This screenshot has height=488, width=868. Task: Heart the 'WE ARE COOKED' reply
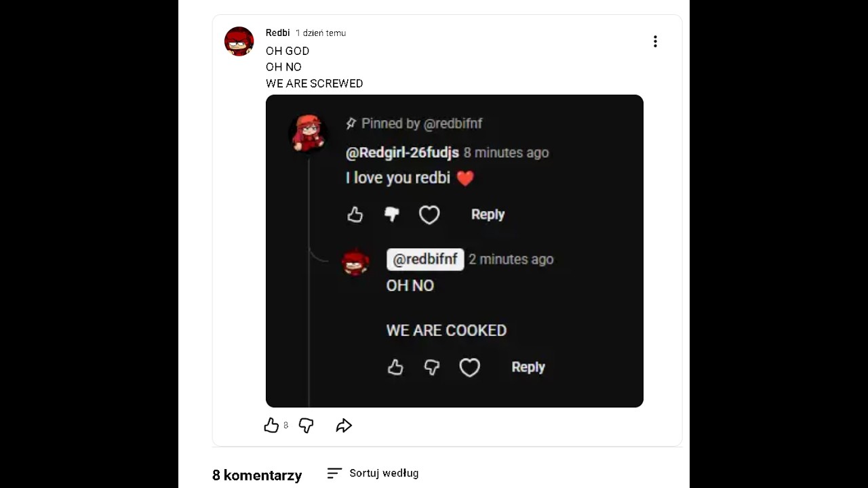(469, 367)
